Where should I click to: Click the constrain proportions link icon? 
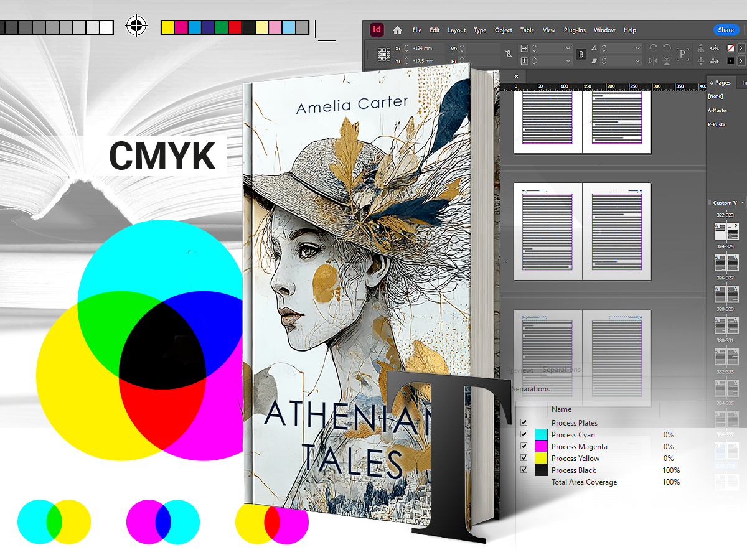pos(581,54)
